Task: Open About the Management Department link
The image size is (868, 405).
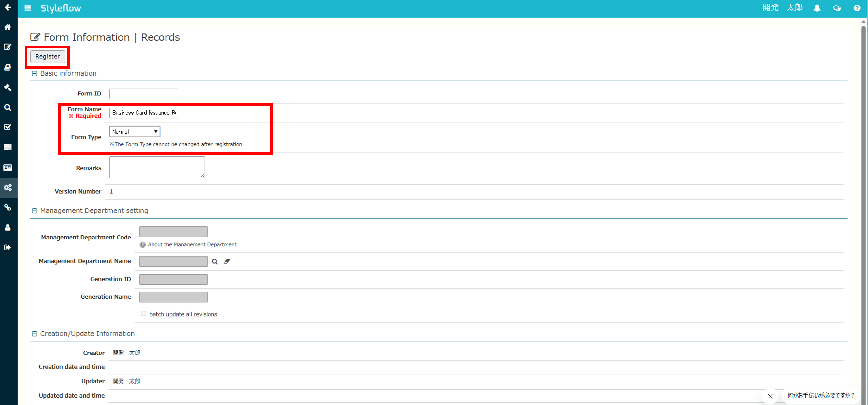Action: point(192,245)
